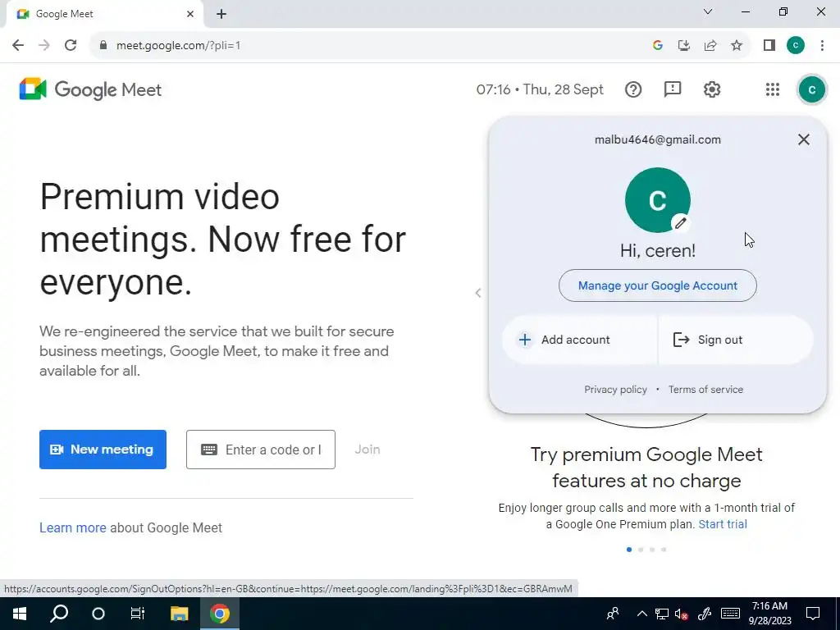Show hidden system tray icons
This screenshot has width=840, height=630.
click(641, 614)
